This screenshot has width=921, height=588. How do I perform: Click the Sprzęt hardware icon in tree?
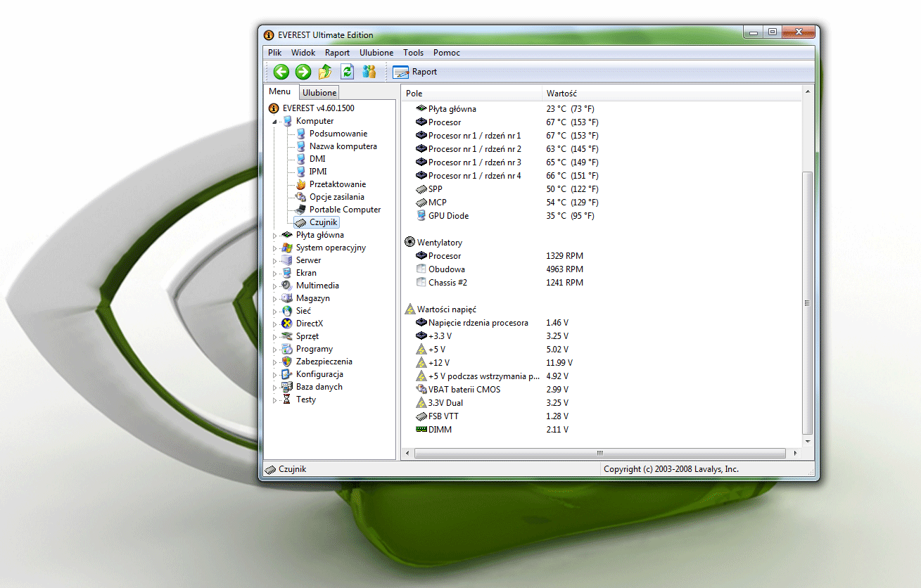(x=287, y=336)
